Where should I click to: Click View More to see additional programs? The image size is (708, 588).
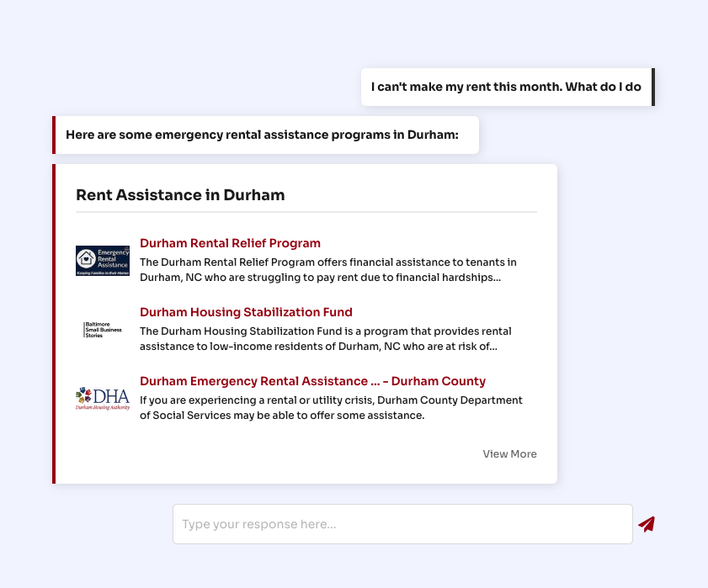point(509,454)
